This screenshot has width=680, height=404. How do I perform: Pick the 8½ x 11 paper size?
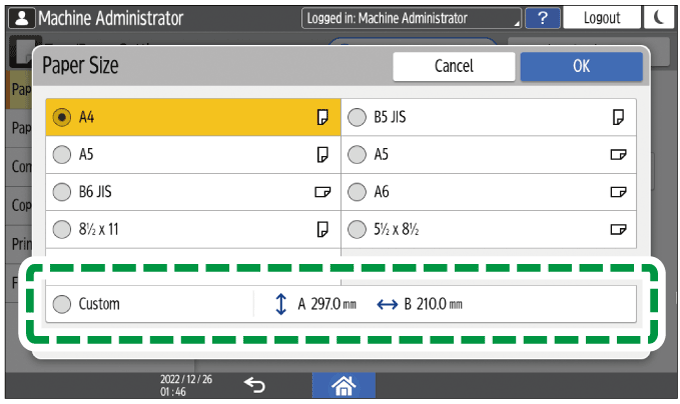[x=62, y=228]
